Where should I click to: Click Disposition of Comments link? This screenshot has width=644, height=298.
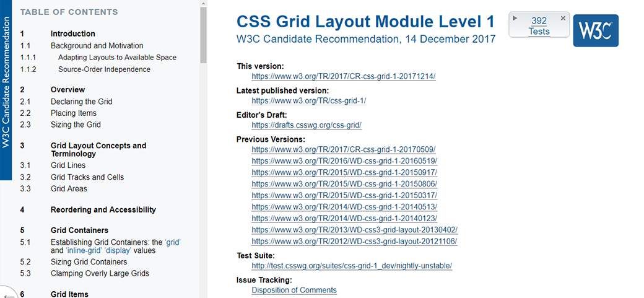pyautogui.click(x=294, y=290)
